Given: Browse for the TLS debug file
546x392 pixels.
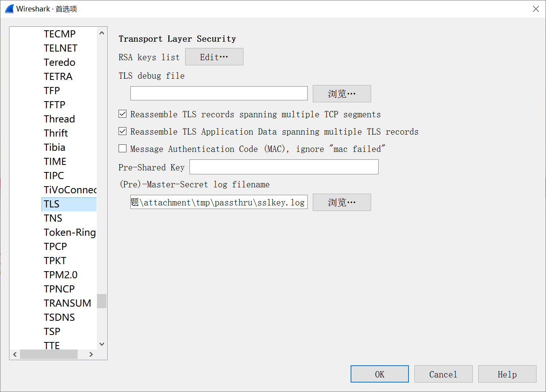Looking at the screenshot, I should click(x=342, y=94).
